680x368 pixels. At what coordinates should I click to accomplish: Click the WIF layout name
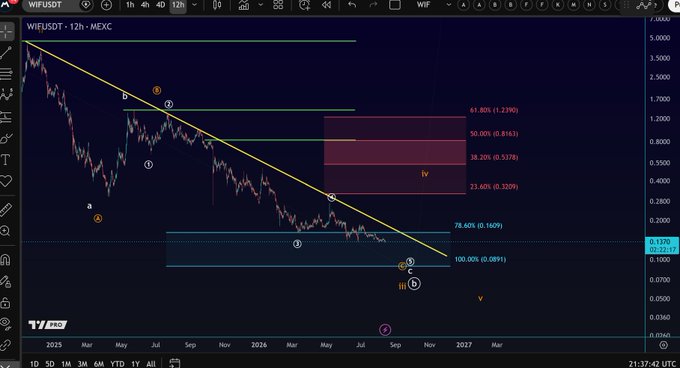pos(423,5)
